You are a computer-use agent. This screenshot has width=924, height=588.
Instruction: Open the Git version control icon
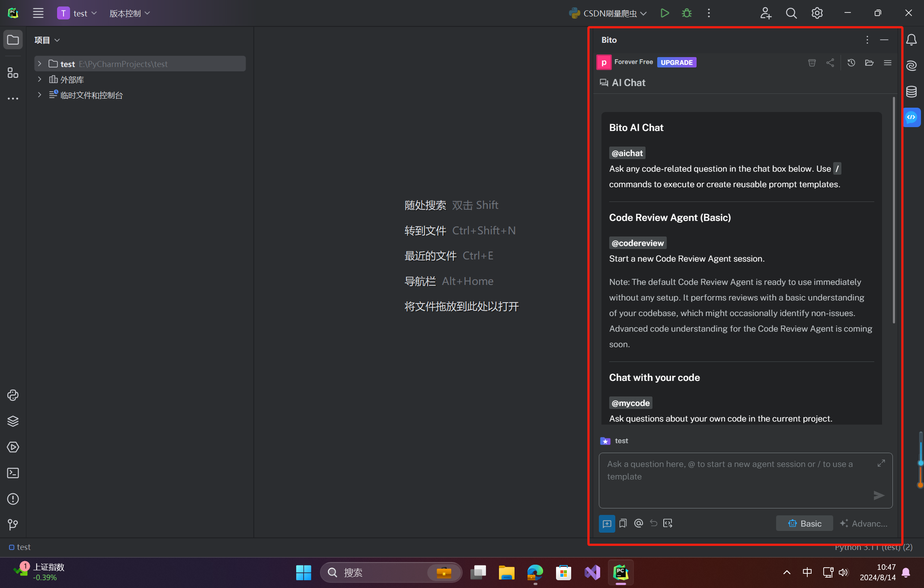coord(13,524)
